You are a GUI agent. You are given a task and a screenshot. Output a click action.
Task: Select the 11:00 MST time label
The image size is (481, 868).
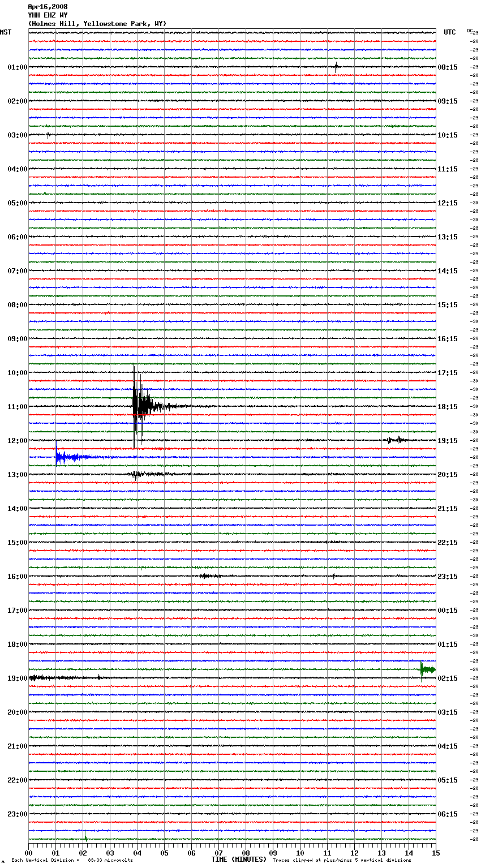pos(18,407)
